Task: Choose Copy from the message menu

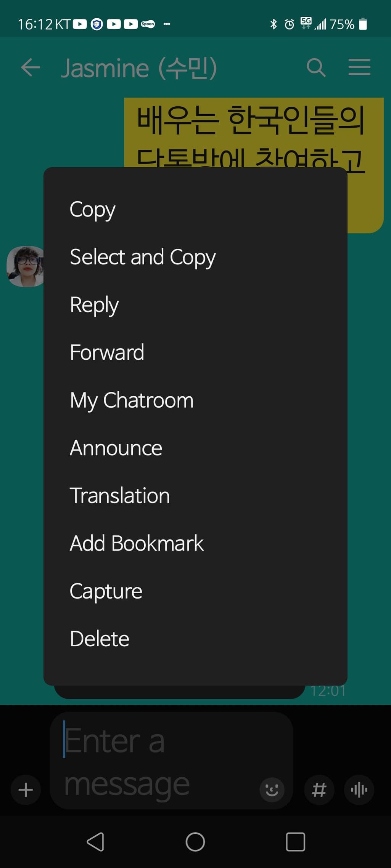Action: point(195,209)
